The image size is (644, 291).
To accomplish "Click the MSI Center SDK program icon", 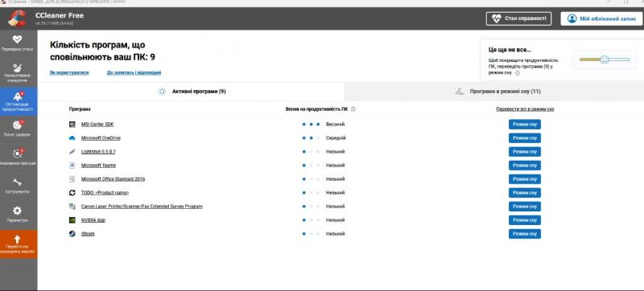I will (x=72, y=124).
